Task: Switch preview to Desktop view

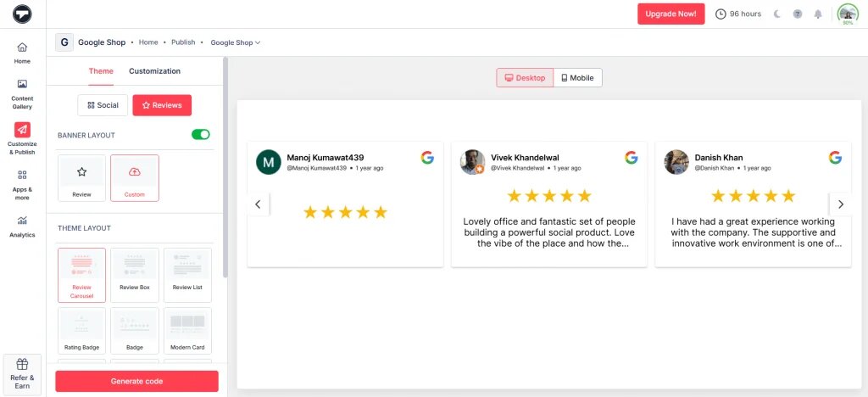Action: (525, 78)
